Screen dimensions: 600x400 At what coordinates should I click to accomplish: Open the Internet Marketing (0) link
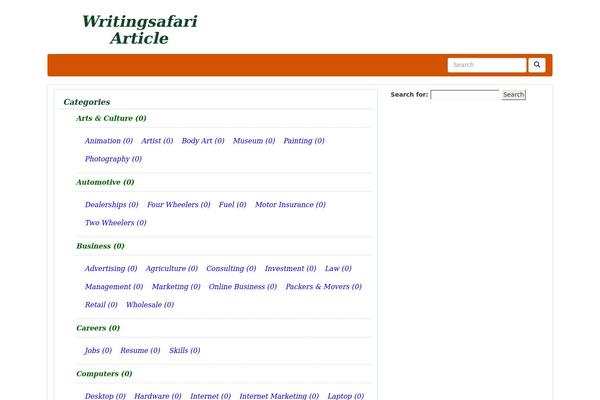point(279,396)
